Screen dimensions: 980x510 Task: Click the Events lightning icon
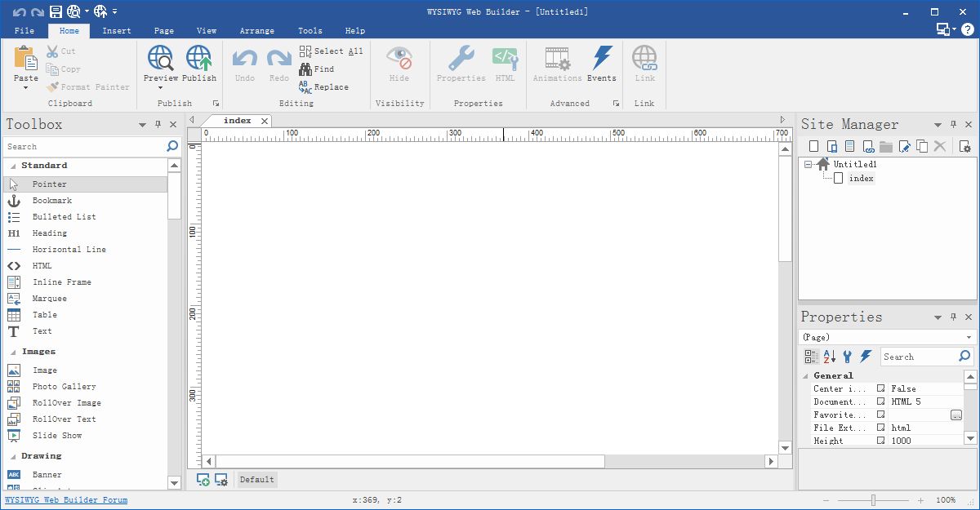pos(602,58)
